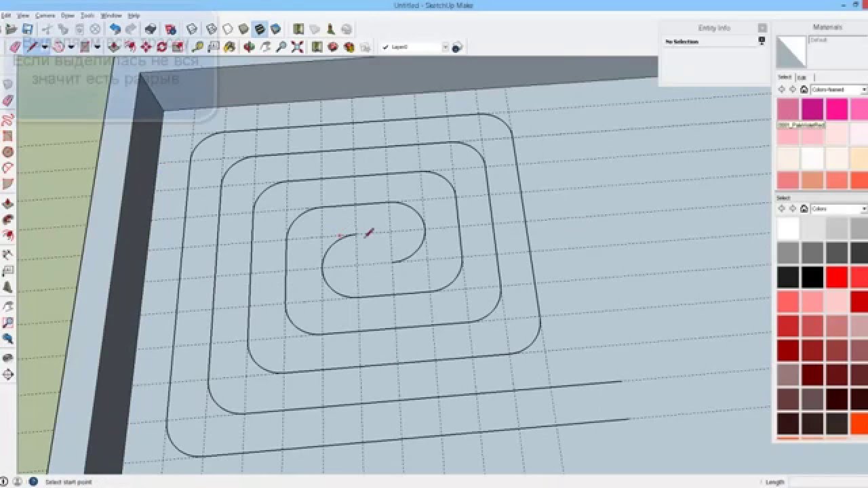
Task: Pick the bright red color swatch
Action: pyautogui.click(x=837, y=277)
